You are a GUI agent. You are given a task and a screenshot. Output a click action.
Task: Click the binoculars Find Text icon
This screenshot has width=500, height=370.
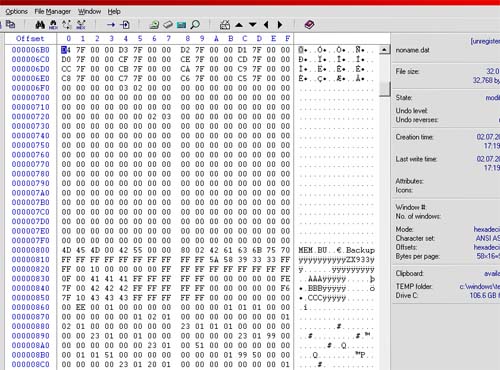tap(40, 25)
